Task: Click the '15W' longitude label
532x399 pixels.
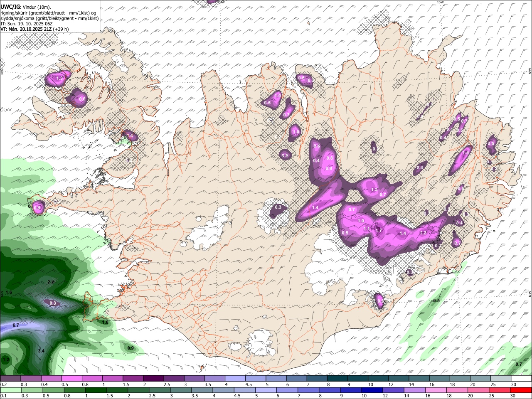Action: pos(441,2)
